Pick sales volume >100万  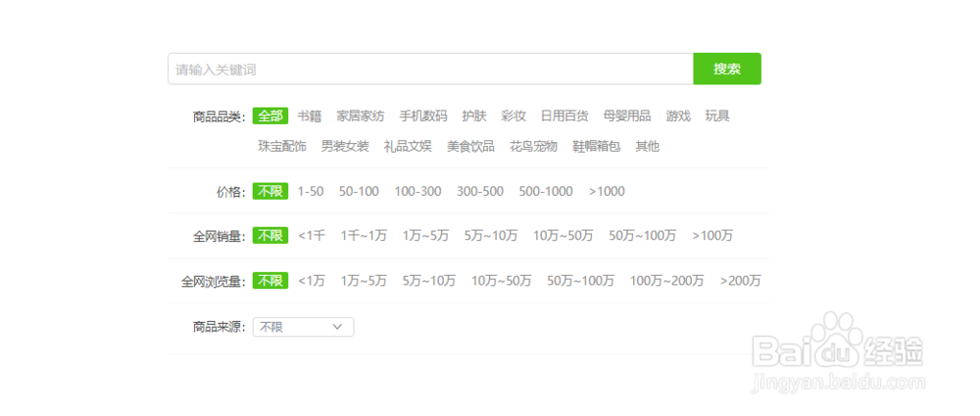point(712,236)
